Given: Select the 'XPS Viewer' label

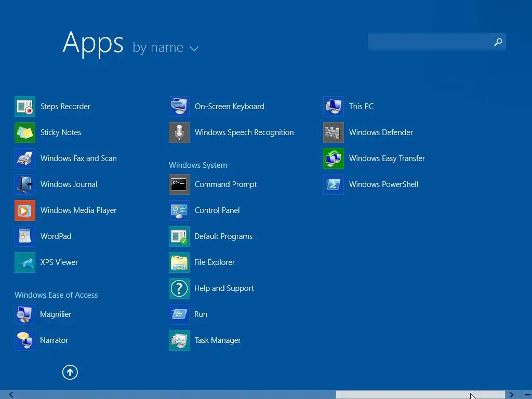Looking at the screenshot, I should coord(59,262).
